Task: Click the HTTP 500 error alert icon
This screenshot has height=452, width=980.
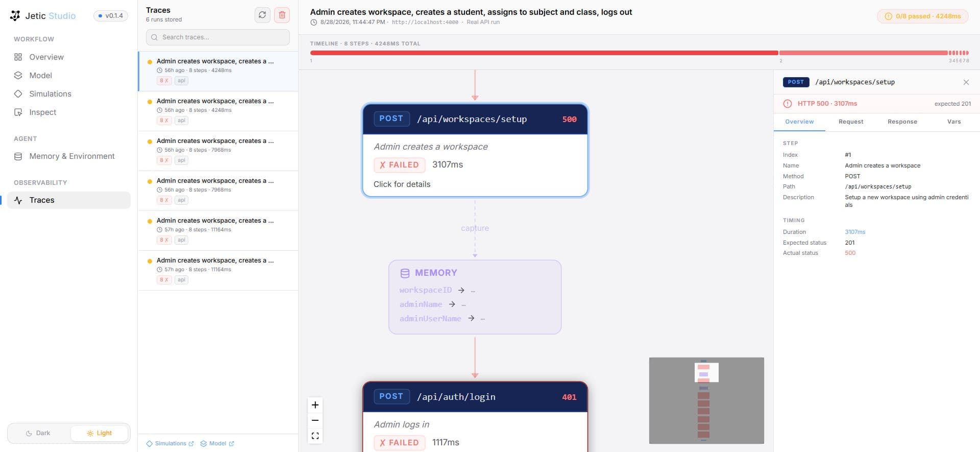Action: (x=788, y=104)
